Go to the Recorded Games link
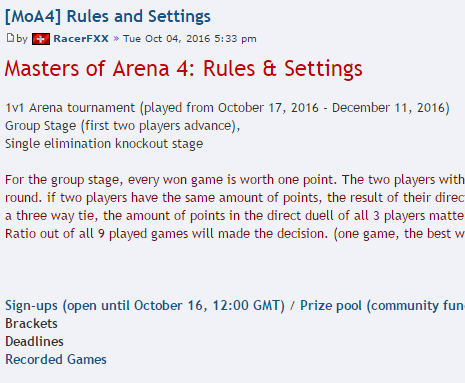The image size is (465, 383). click(56, 359)
